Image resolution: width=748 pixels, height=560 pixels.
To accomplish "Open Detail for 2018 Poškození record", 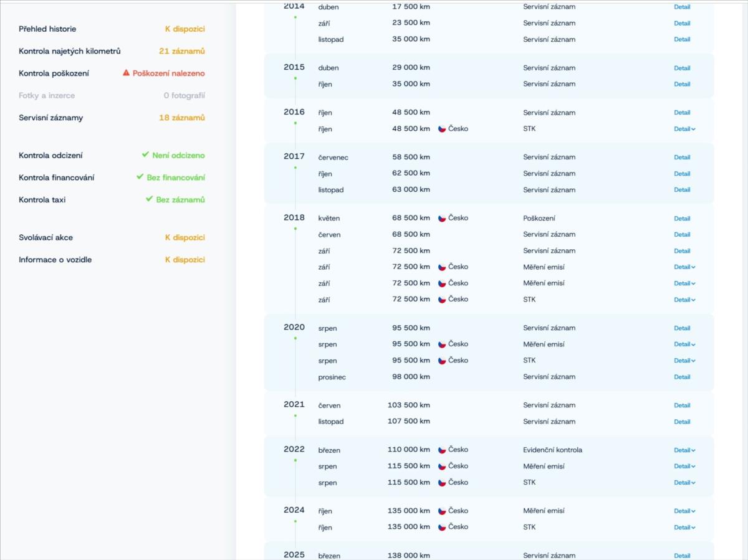I will 682,219.
